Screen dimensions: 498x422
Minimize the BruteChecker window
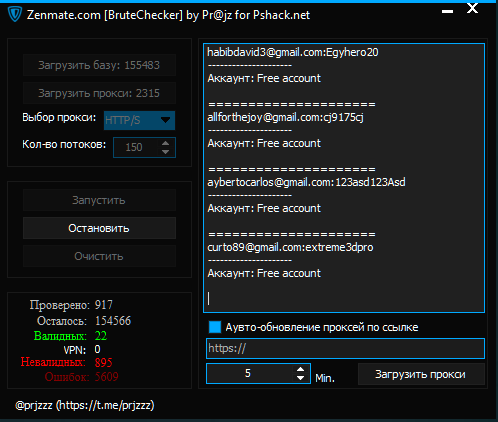click(447, 11)
